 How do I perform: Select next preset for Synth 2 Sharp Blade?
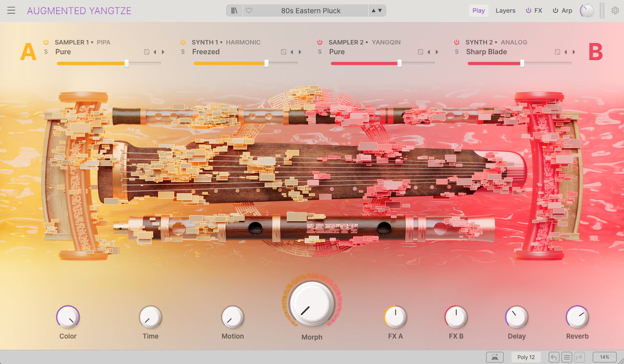574,52
